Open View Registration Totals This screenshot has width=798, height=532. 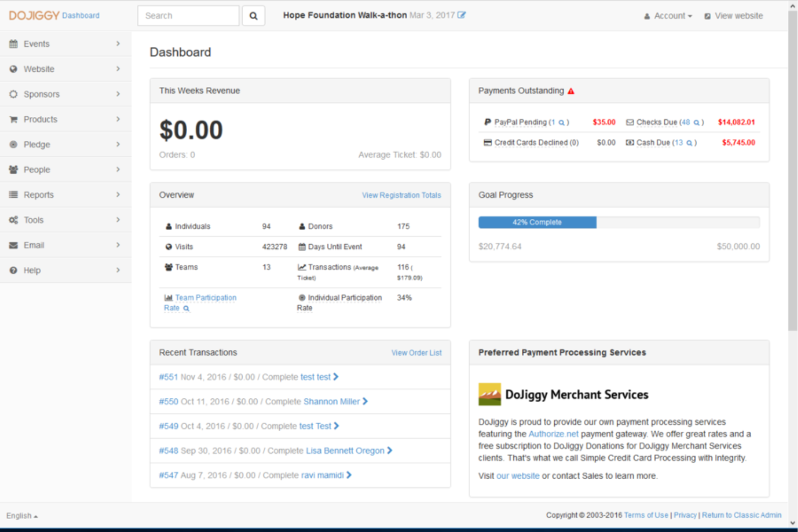[401, 195]
